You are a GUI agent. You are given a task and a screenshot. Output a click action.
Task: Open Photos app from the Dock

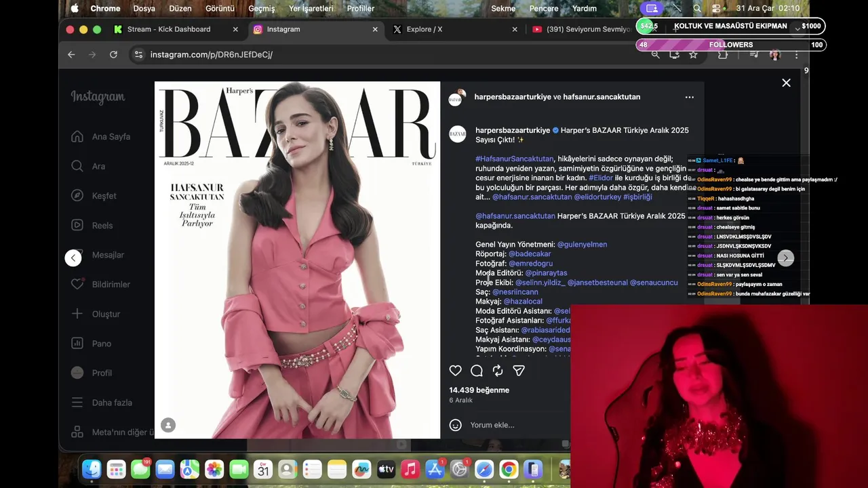pyautogui.click(x=214, y=469)
